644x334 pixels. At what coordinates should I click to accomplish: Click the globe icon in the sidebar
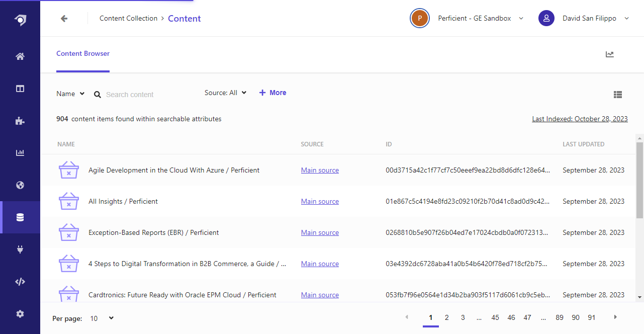point(20,185)
